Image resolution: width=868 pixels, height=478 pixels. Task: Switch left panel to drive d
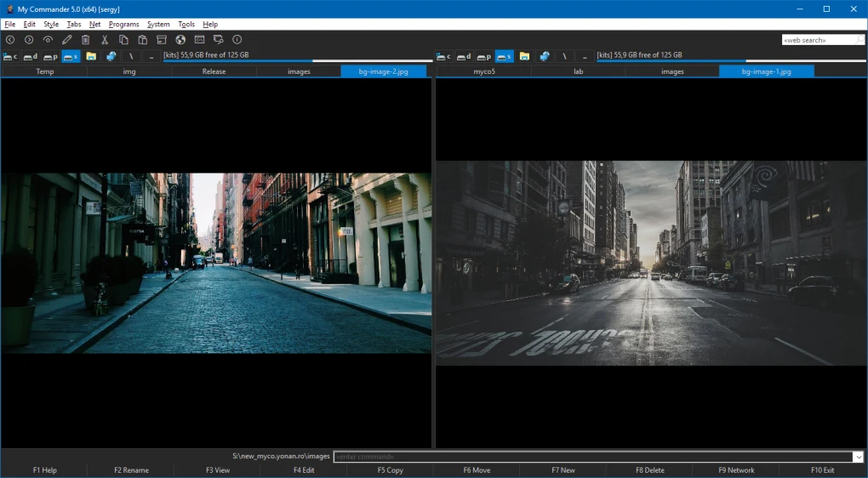(31, 56)
